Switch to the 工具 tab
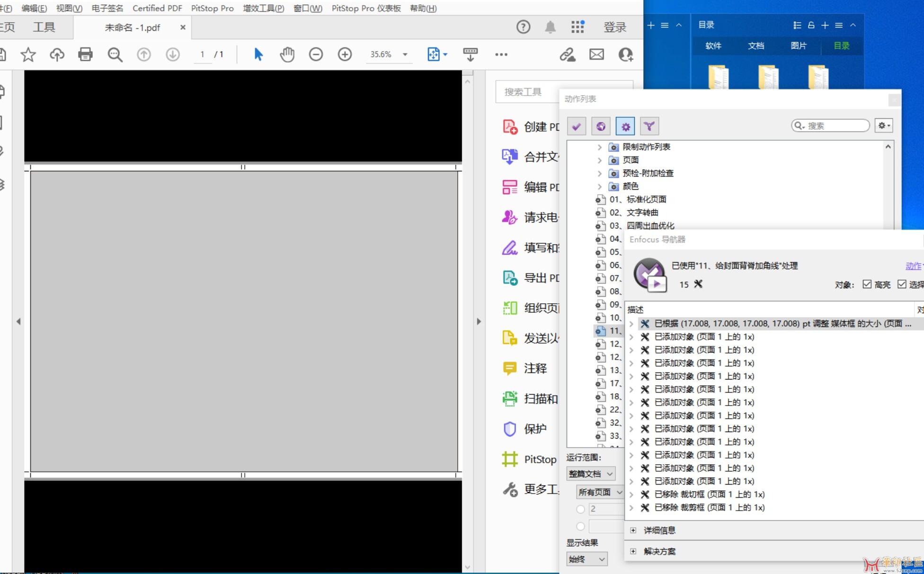 pos(44,27)
